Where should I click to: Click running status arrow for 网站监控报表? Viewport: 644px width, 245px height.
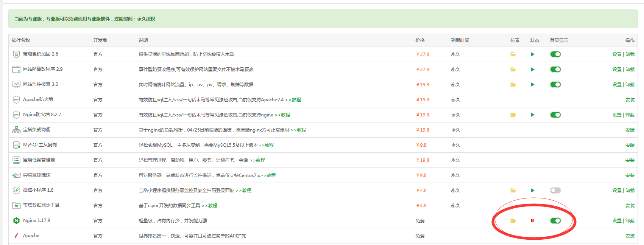(x=532, y=85)
